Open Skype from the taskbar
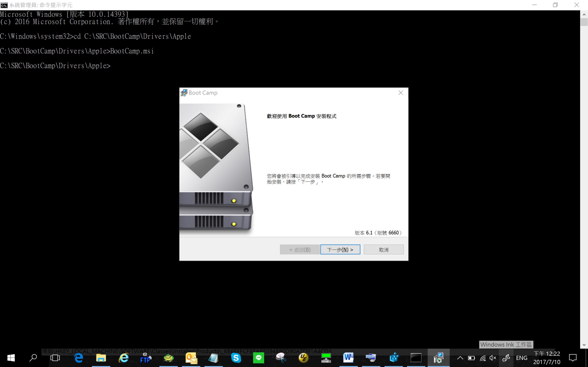The width and height of the screenshot is (588, 367). (x=236, y=358)
